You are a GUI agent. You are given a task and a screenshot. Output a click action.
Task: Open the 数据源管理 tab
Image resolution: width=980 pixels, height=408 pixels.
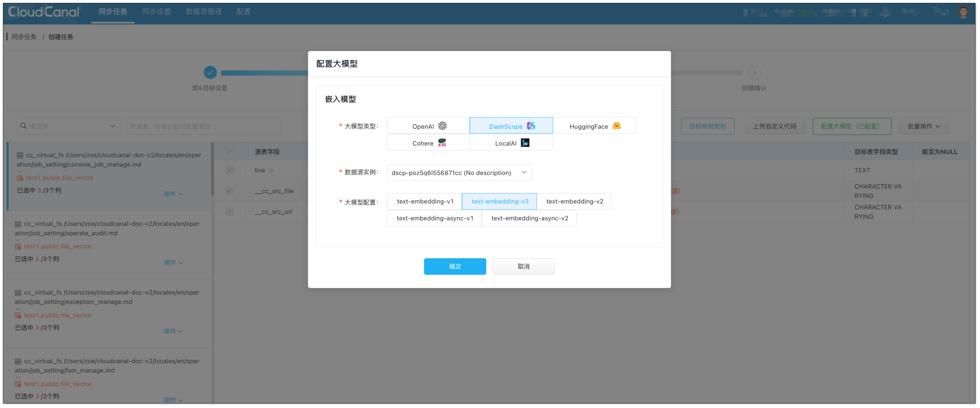tap(204, 12)
